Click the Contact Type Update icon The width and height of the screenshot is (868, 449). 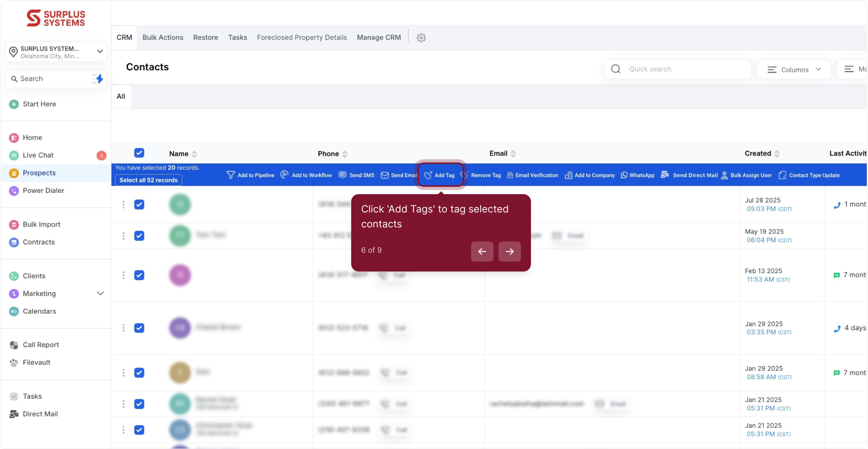pyautogui.click(x=782, y=175)
